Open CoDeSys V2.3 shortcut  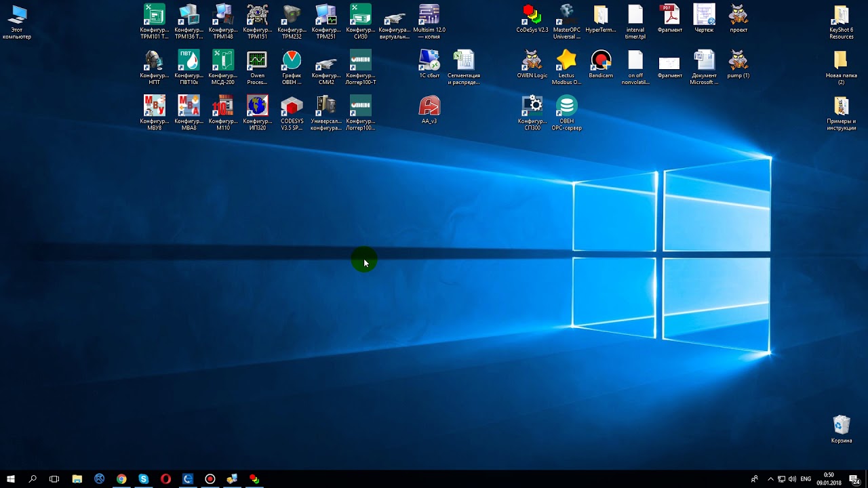coord(532,19)
